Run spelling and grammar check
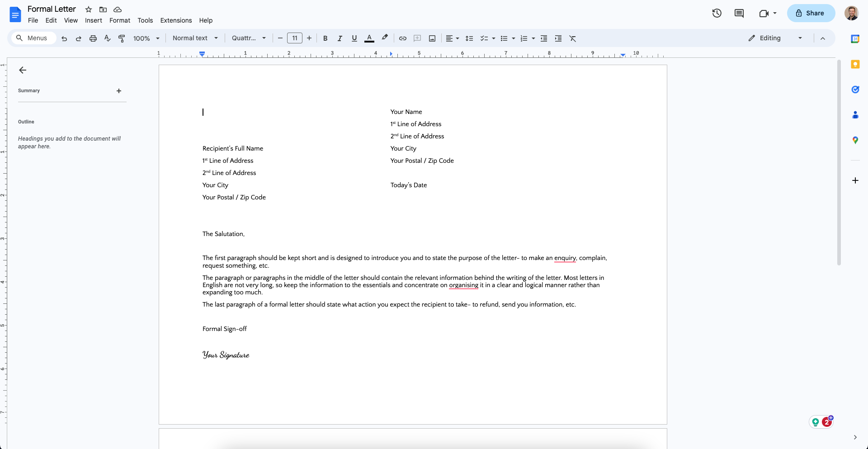This screenshot has height=449, width=868. point(107,38)
